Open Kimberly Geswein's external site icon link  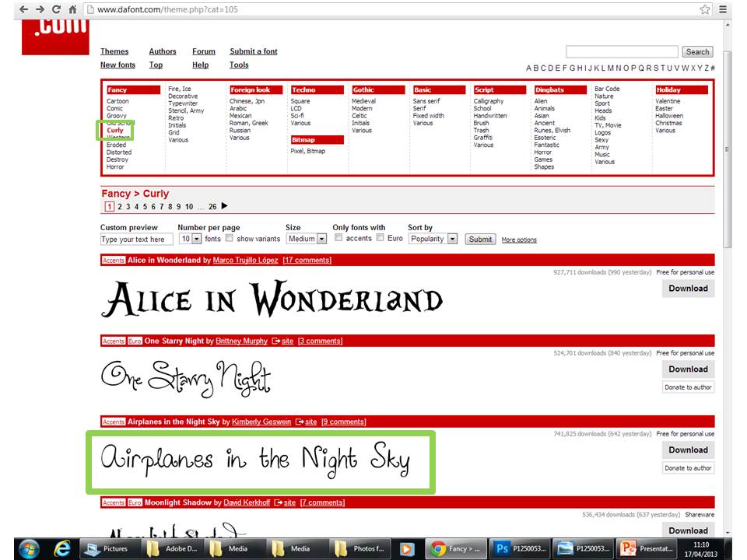(307, 422)
